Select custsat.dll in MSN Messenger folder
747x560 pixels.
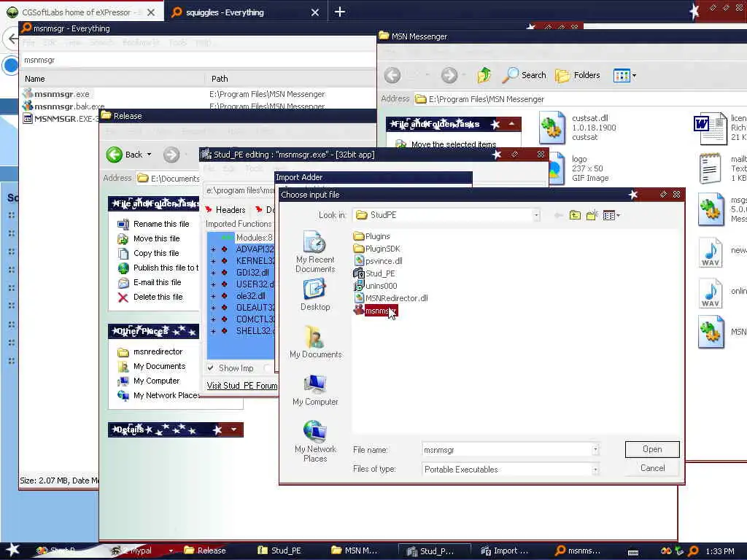[x=578, y=128]
